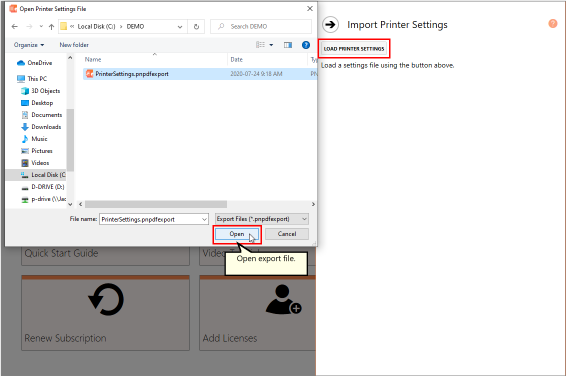Expand the address bar path dropdown
Image resolution: width=566 pixels, height=377 pixels.
point(180,27)
